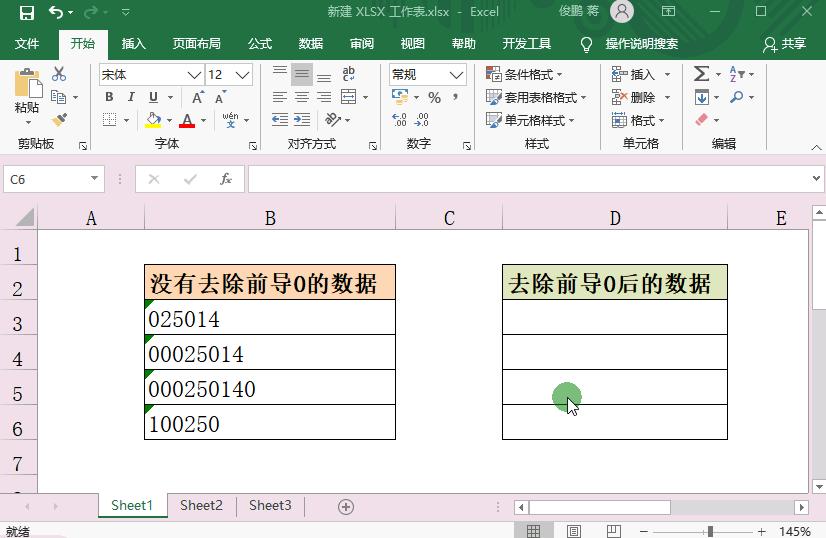
Task: Toggle Italic formatting
Action: pyautogui.click(x=131, y=97)
